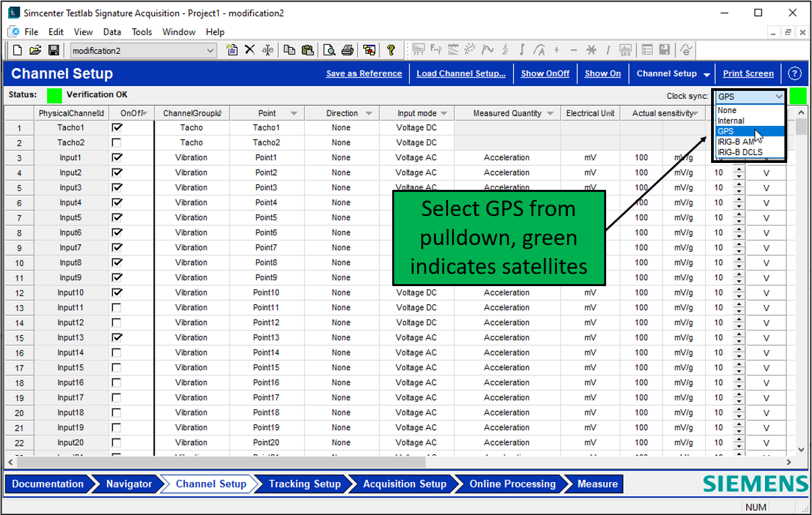Enable the OnOff checkbox for Tacho2
This screenshot has height=515, width=812.
[x=117, y=143]
